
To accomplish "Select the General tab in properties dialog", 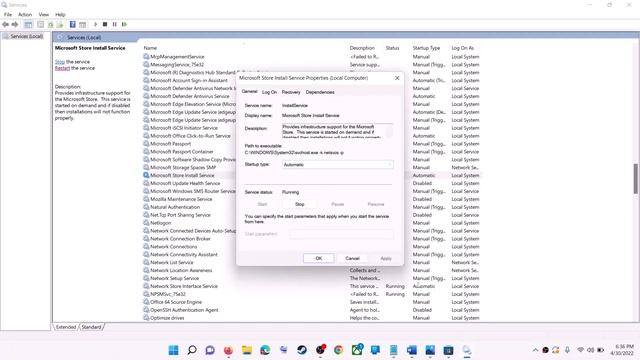I will point(249,91).
